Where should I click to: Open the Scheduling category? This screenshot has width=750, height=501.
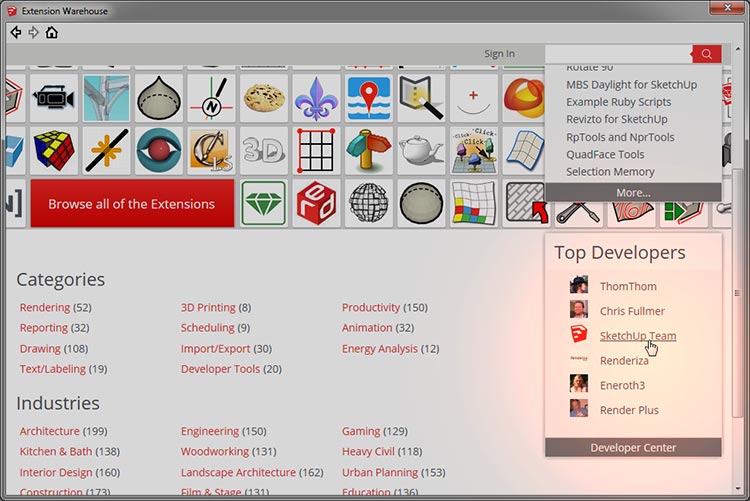pos(208,328)
